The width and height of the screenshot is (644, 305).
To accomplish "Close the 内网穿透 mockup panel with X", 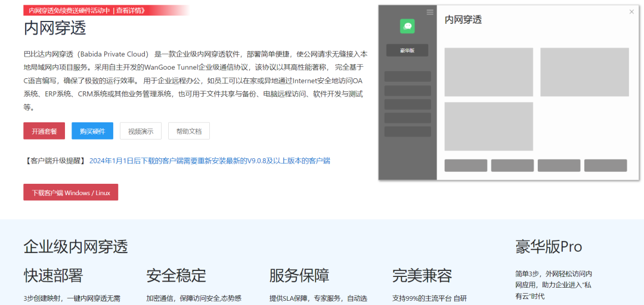I will 631,12.
